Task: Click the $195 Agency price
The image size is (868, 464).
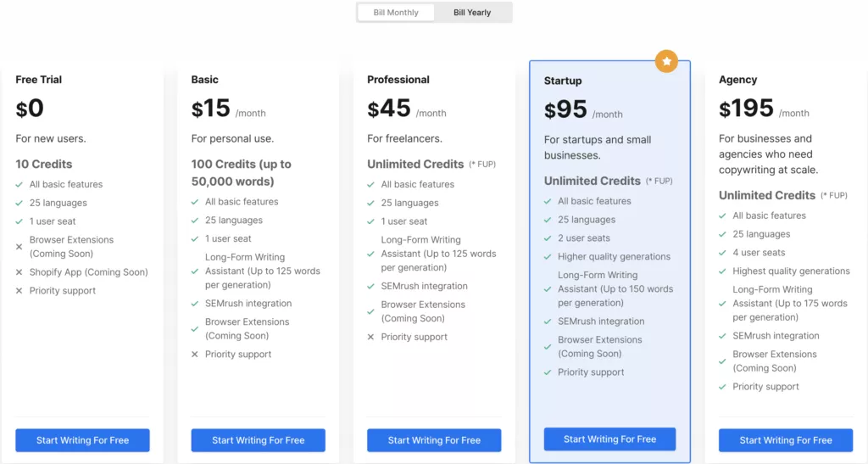Action: (746, 109)
